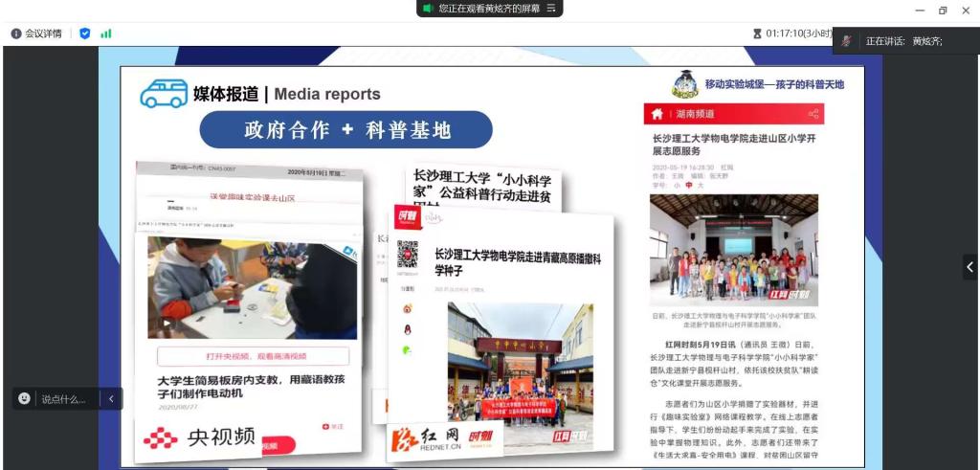Click the QR code on Rednet article

click(x=408, y=254)
